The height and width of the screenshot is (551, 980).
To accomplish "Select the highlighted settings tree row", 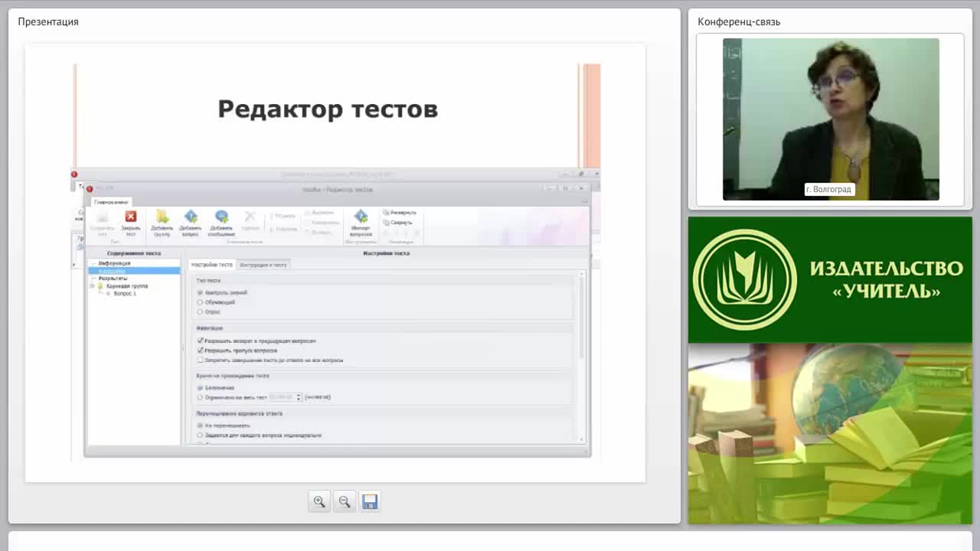I will (134, 271).
